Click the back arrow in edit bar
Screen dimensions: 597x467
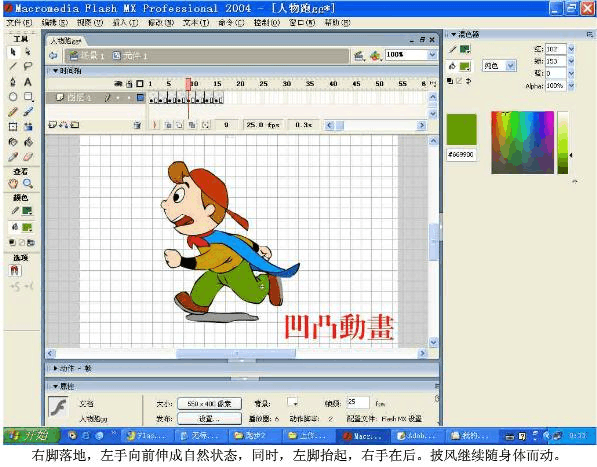pos(53,56)
